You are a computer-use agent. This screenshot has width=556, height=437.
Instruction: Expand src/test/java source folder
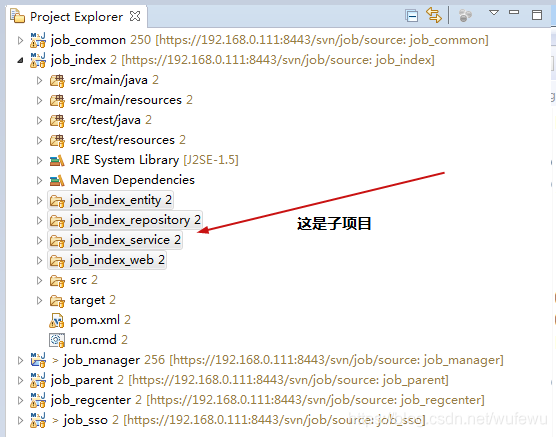[x=39, y=121]
